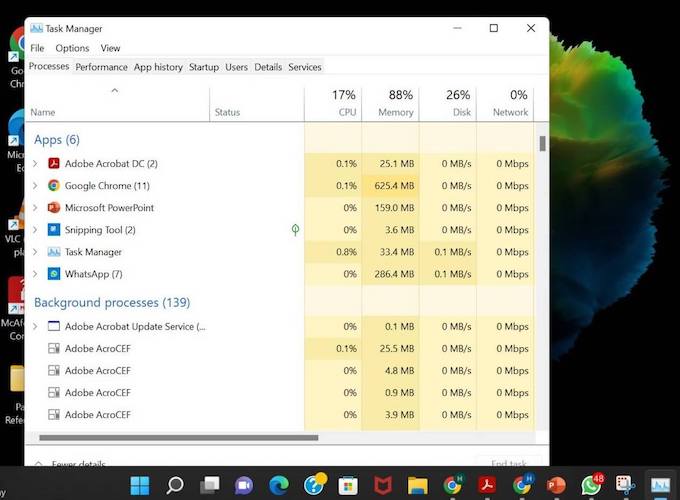The image size is (680, 500).
Task: Expand the WhatsApp (7) process group
Action: point(35,274)
